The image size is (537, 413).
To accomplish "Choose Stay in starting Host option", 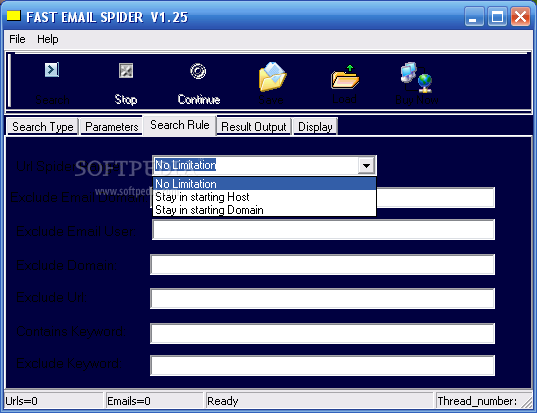I will click(264, 197).
